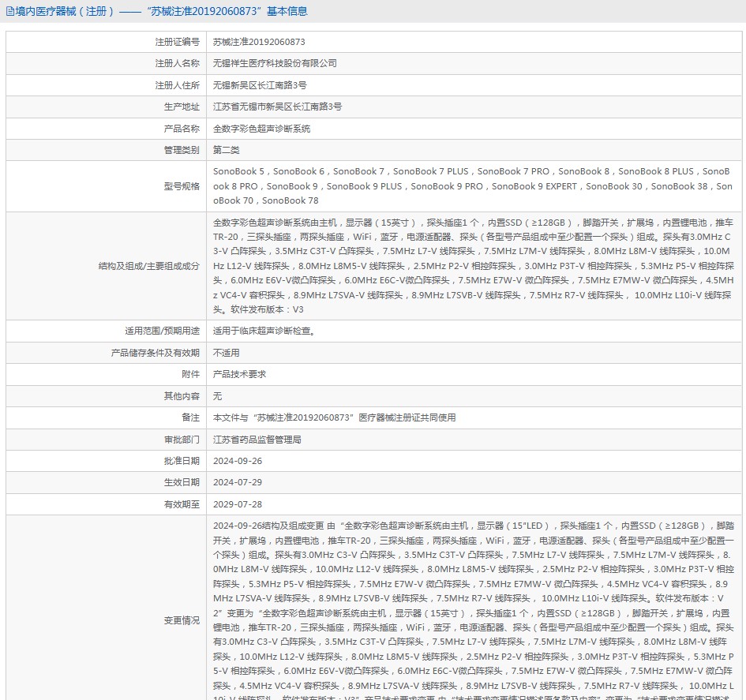Click the 审批部门 label
Screen dimensions: 746x700
tap(182, 440)
